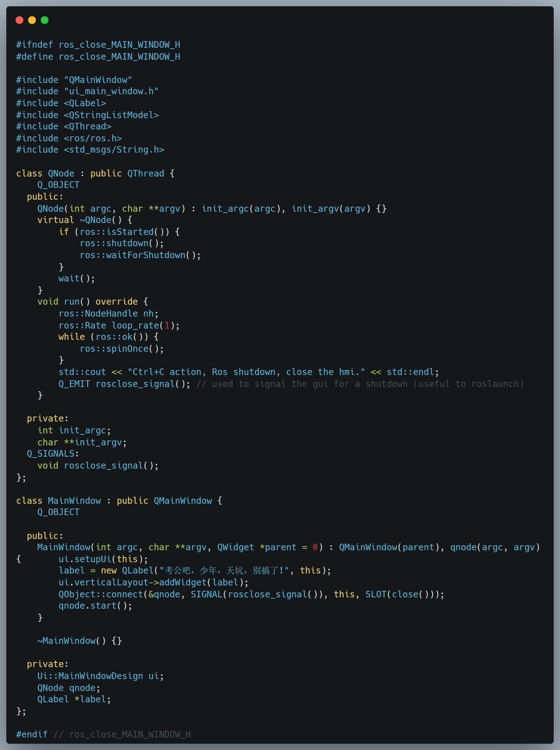Screen dimensions: 560x750
Task: Click the 'QLabel *label;' line
Action: point(74,700)
